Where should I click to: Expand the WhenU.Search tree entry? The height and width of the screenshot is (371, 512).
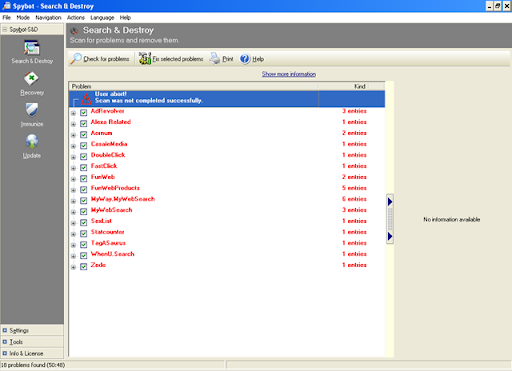[x=73, y=256]
